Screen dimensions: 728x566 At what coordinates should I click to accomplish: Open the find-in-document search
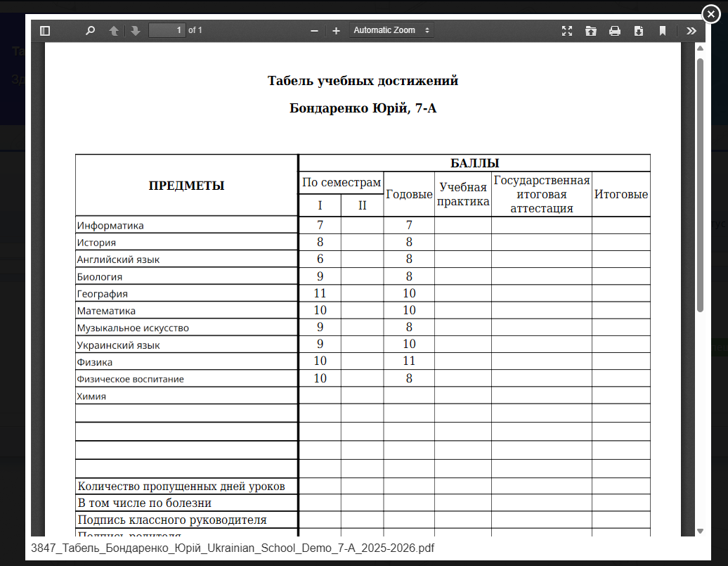coord(90,31)
